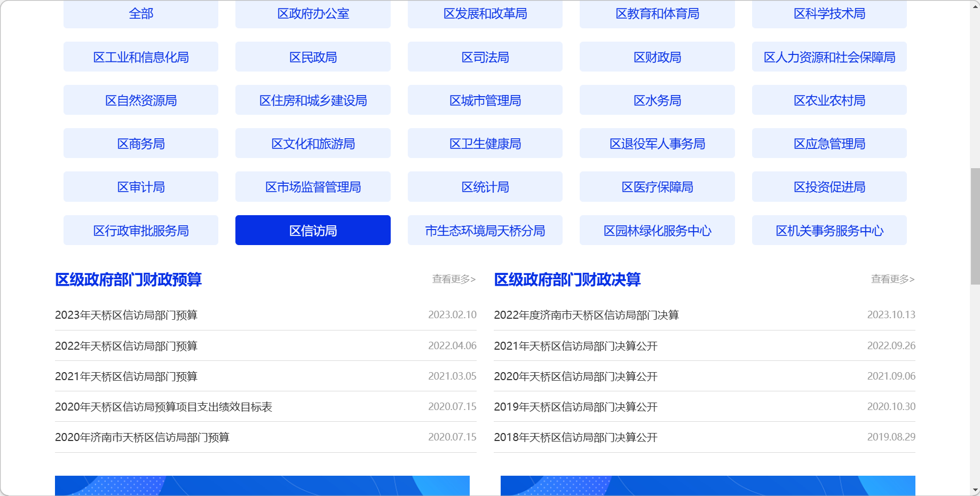The width and height of the screenshot is (980, 496).
Task: Pick 区卫生健康局 department
Action: pos(485,143)
